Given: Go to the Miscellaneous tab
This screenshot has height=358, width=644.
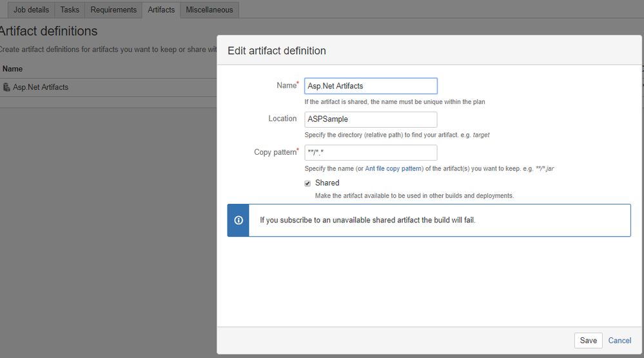Looking at the screenshot, I should click(x=210, y=10).
